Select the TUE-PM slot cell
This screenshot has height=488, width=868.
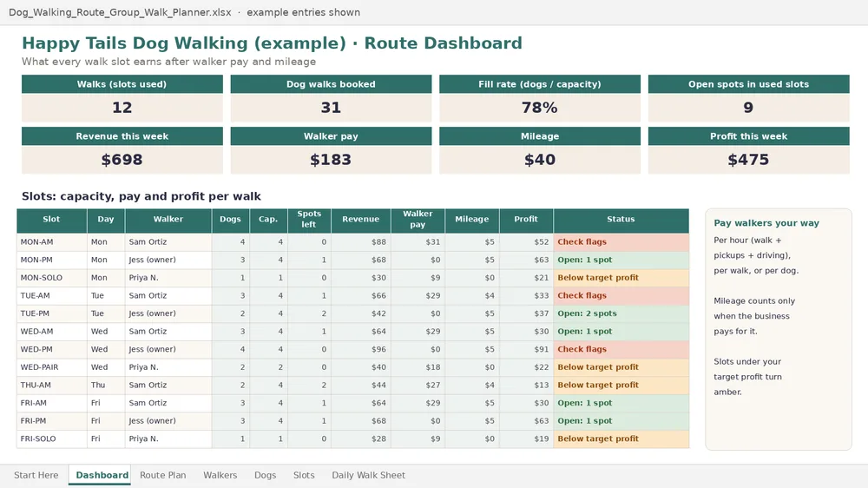pyautogui.click(x=51, y=313)
